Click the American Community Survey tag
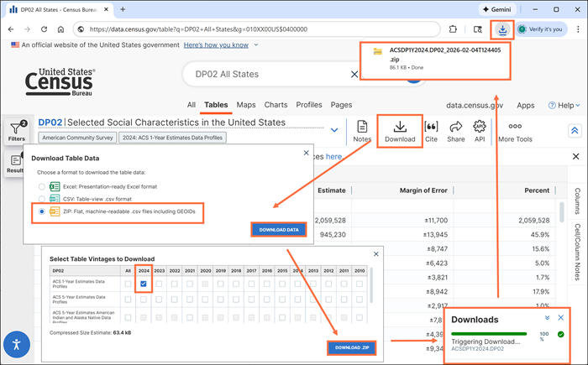Viewport: 588px width, 365px height. tap(77, 138)
